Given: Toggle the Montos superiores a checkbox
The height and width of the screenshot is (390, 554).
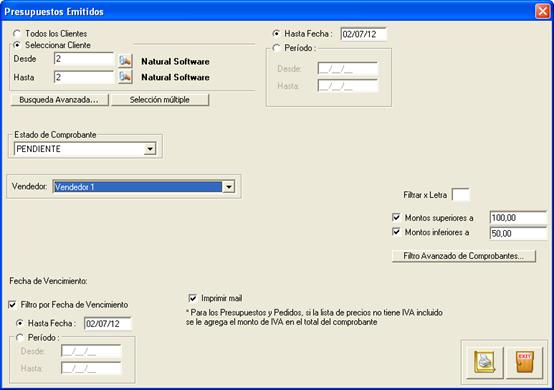Looking at the screenshot, I should (396, 217).
